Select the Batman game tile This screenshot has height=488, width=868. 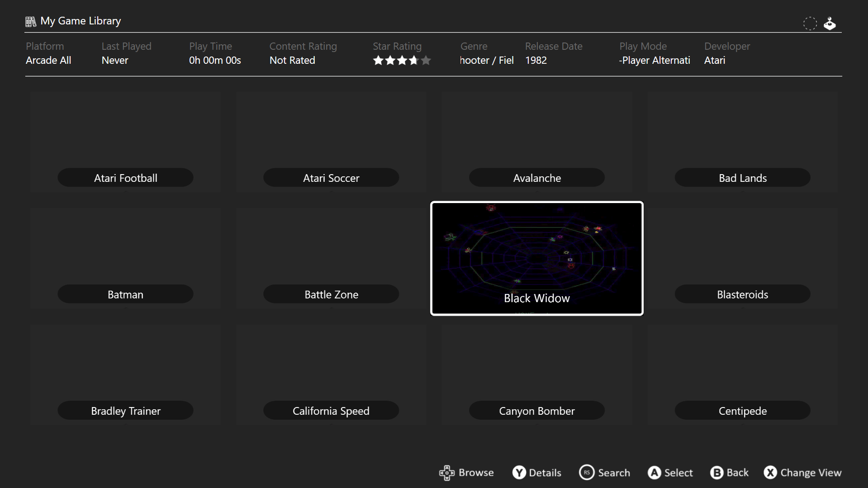tap(125, 259)
